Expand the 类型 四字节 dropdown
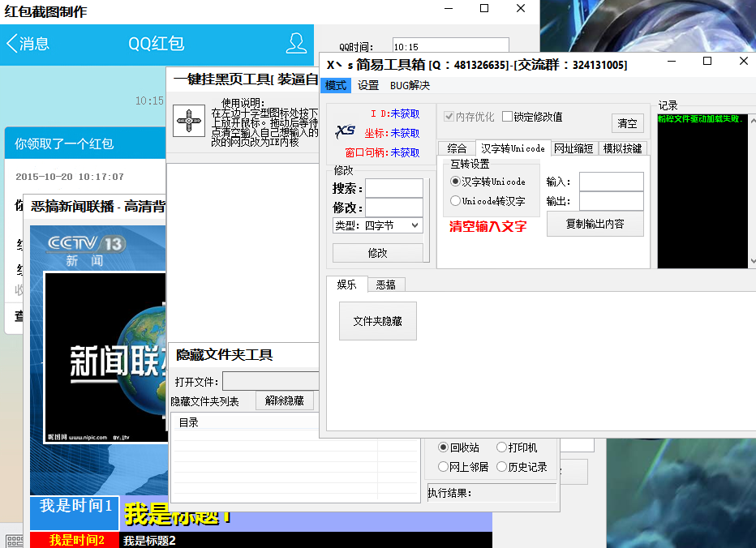This screenshot has width=756, height=548. (377, 225)
